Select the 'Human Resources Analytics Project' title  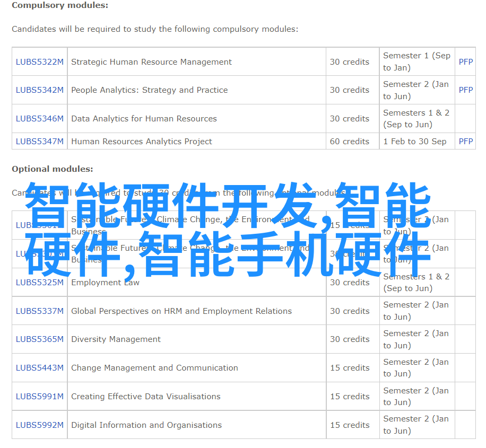[142, 141]
